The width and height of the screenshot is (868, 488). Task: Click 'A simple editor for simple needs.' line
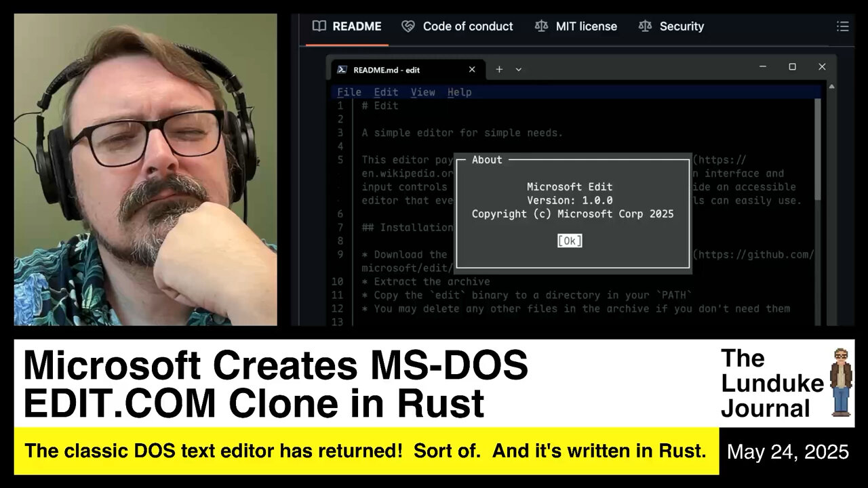(462, 133)
